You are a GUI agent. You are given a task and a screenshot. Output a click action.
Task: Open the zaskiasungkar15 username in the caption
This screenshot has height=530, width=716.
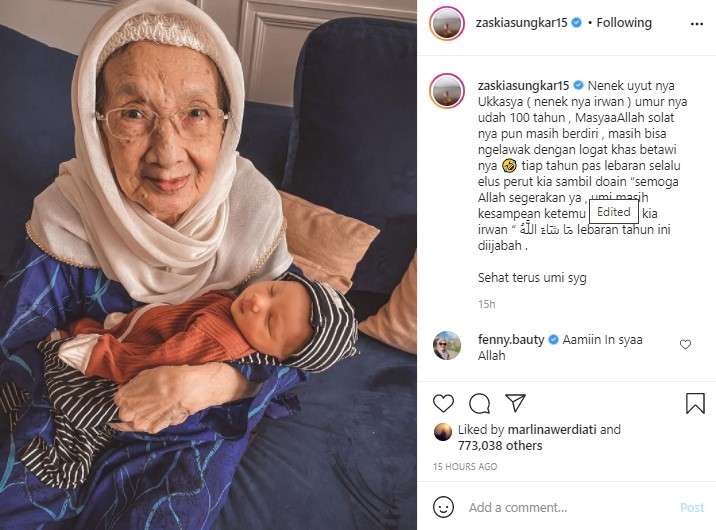(x=523, y=85)
